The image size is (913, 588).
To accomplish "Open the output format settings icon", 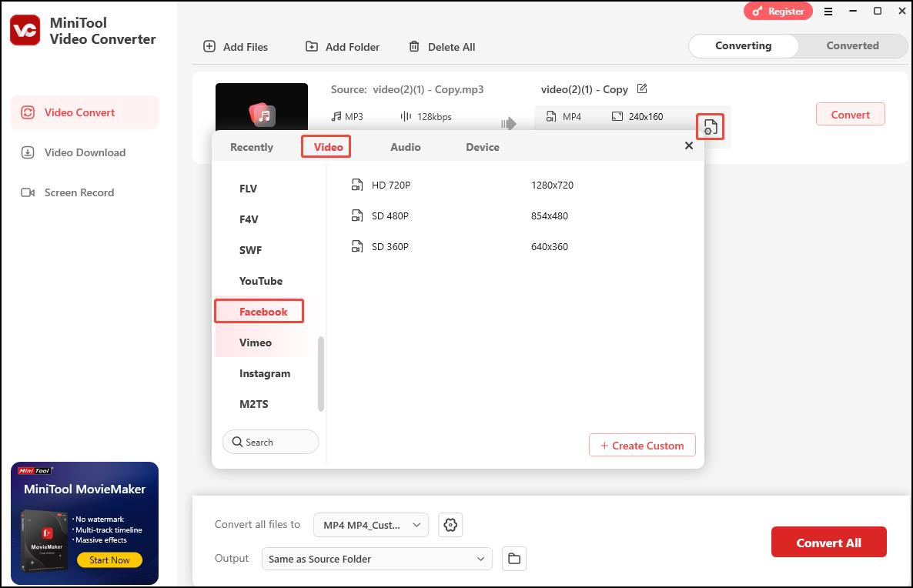I will point(710,126).
